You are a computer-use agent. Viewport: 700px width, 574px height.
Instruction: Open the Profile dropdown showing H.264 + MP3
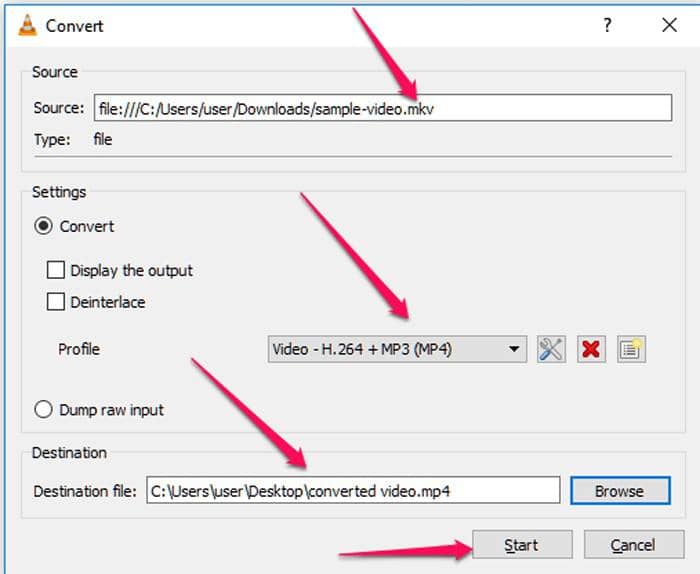click(x=396, y=349)
